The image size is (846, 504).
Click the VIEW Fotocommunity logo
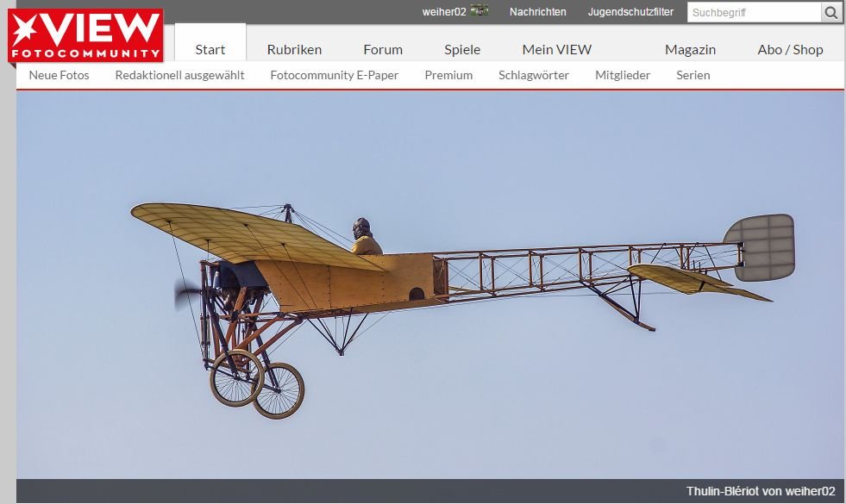[x=85, y=35]
